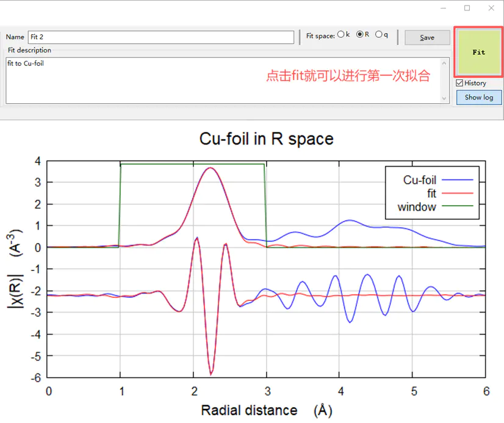
Task: Click the Cu-foil legend entry
Action: pyautogui.click(x=437, y=180)
